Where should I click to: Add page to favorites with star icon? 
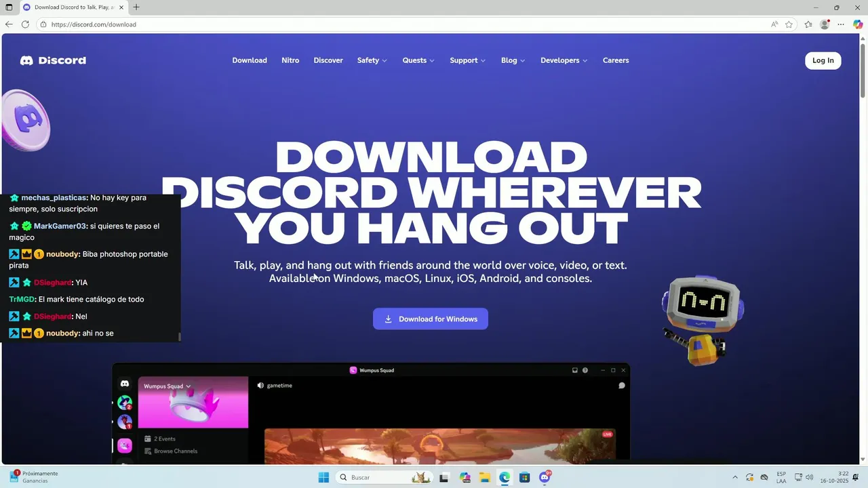(789, 24)
